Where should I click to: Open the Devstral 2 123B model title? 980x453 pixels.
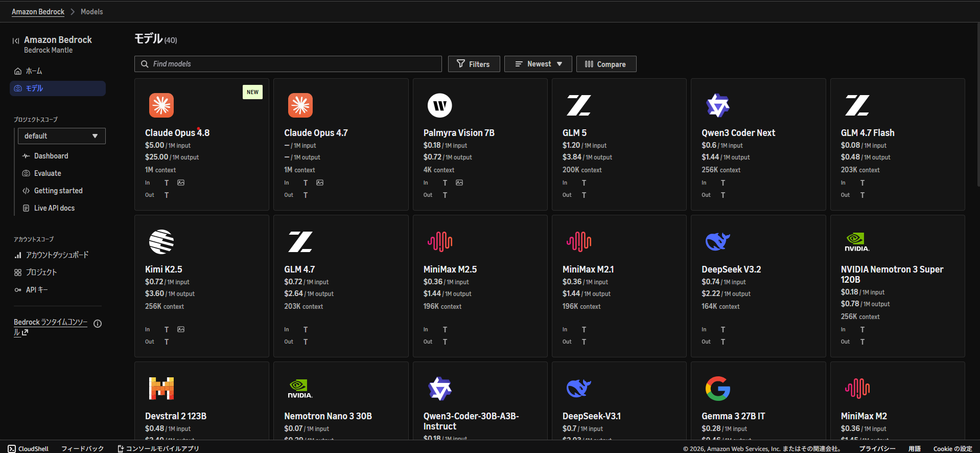176,416
